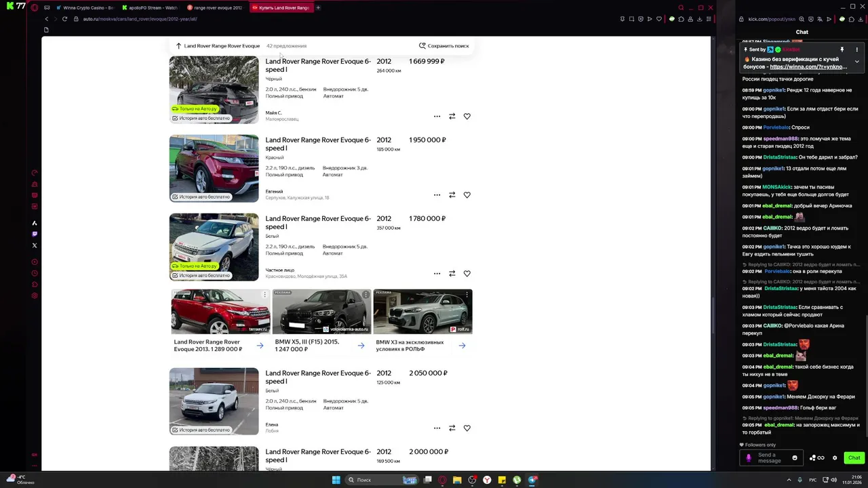The height and width of the screenshot is (488, 868).
Task: Open more options for Елена's listing
Action: tap(437, 428)
